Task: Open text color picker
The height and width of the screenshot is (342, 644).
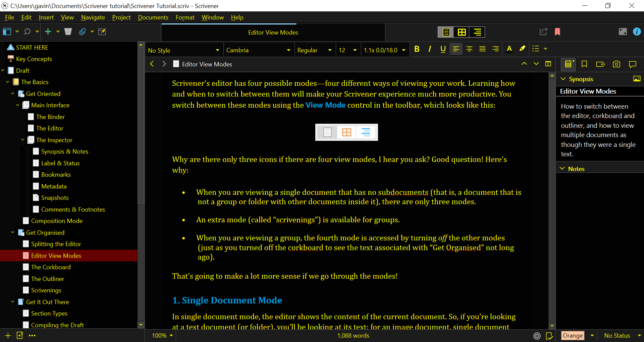Action: pyautogui.click(x=509, y=49)
